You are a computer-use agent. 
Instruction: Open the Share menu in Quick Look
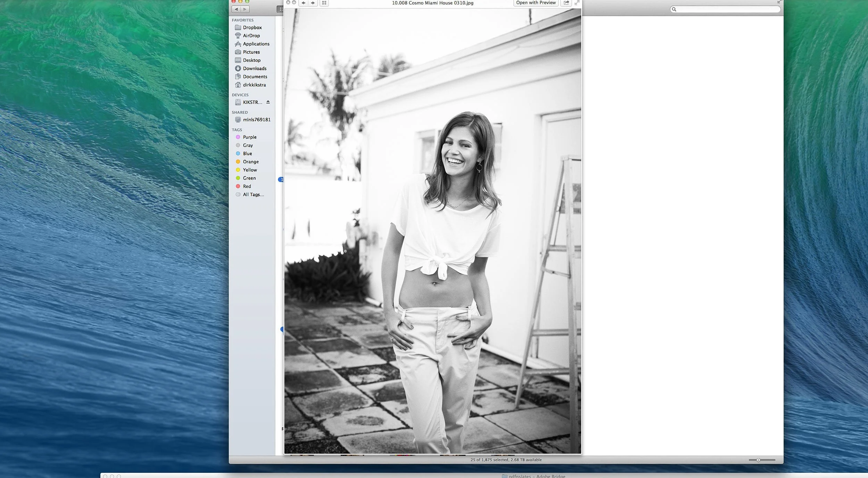566,3
